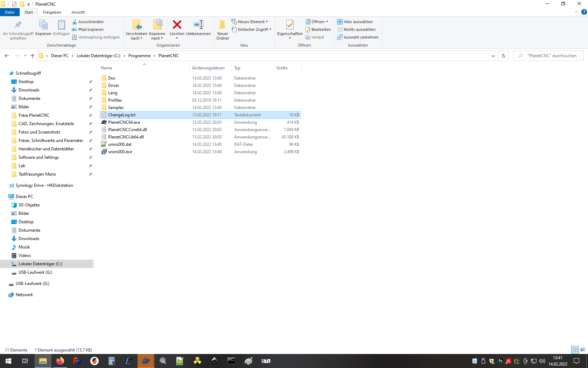Expand address bar history dropdown
Screen dimensions: 588x368
click(493, 56)
